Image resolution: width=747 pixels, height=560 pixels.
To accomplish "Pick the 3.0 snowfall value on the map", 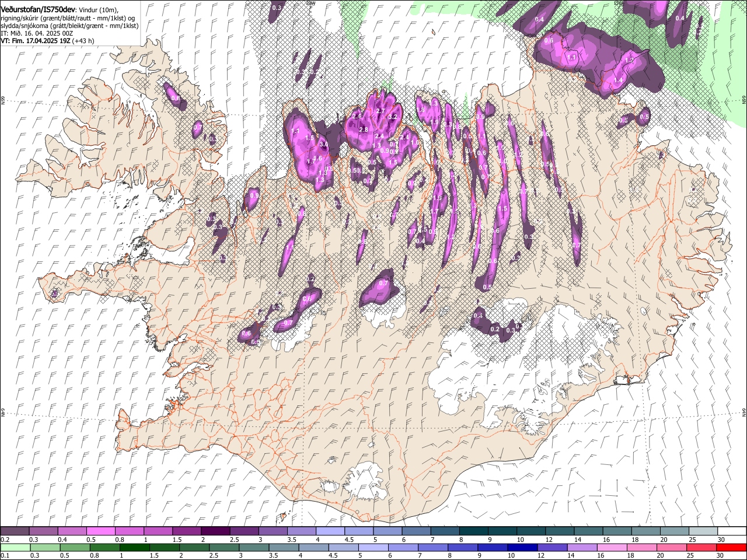I will click(324, 144).
